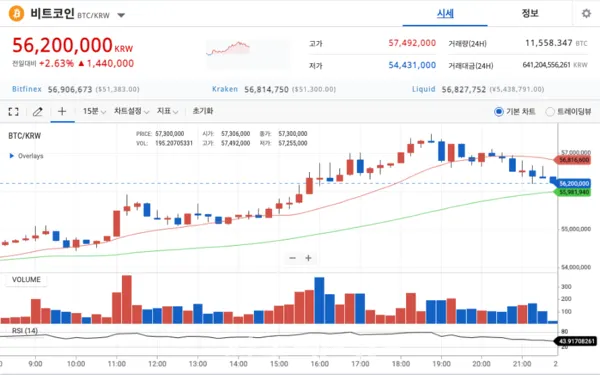The width and height of the screenshot is (600, 375).
Task: Click the +2.63% change value
Action: [x=56, y=64]
